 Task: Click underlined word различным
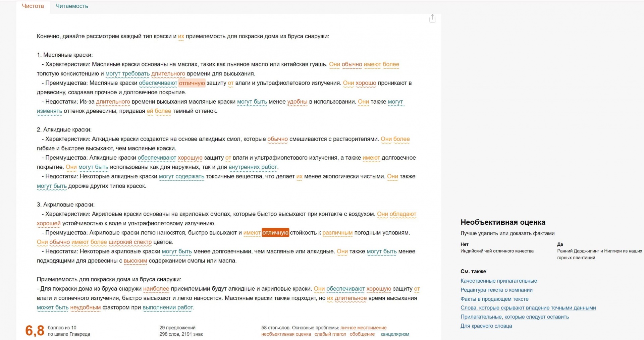(x=337, y=233)
